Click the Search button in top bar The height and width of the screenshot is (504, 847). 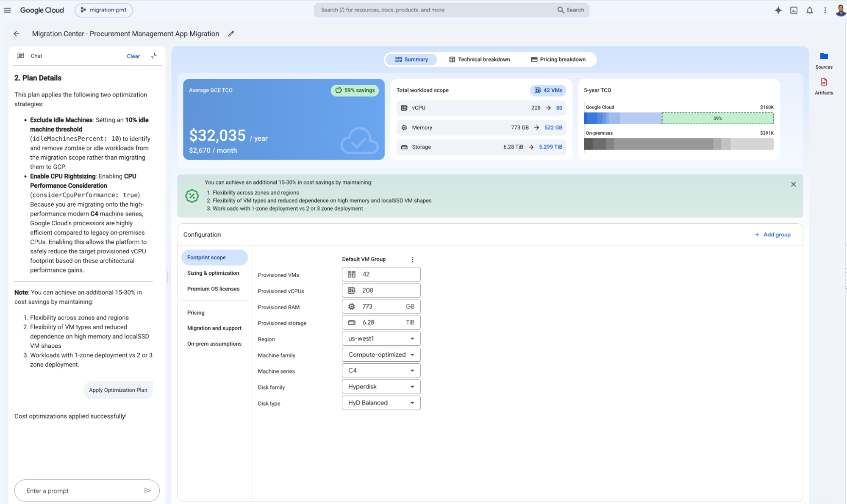pos(571,10)
